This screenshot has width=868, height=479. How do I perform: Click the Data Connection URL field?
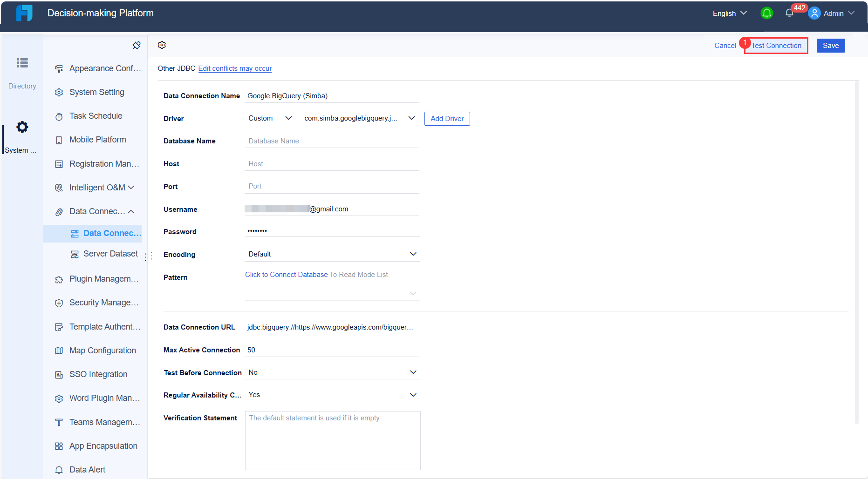332,327
